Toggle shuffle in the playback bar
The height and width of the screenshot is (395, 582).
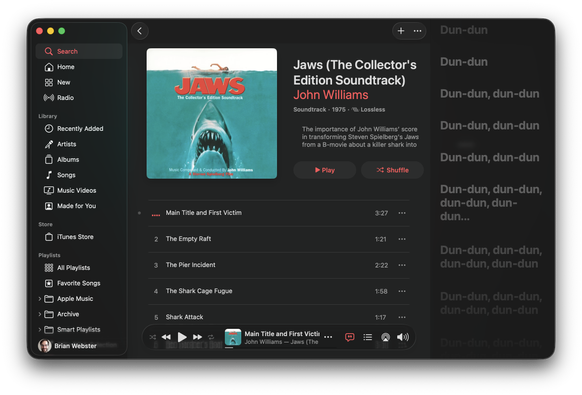153,337
